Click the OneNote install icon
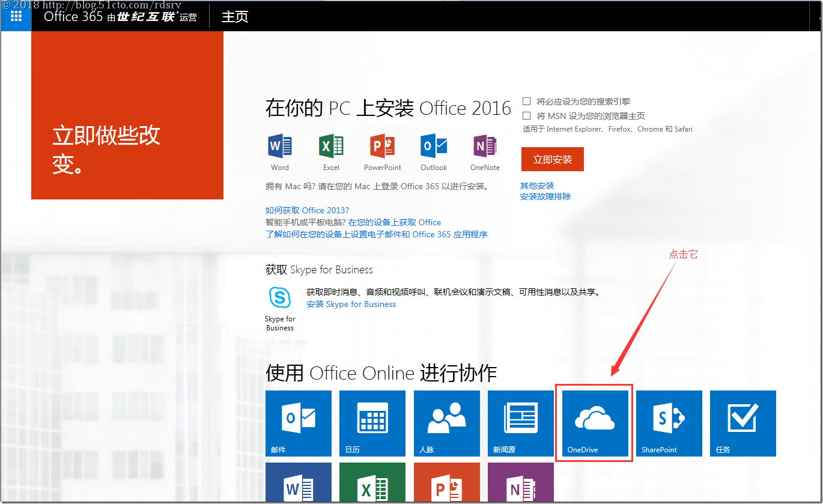The width and height of the screenshot is (823, 504). coord(485,146)
